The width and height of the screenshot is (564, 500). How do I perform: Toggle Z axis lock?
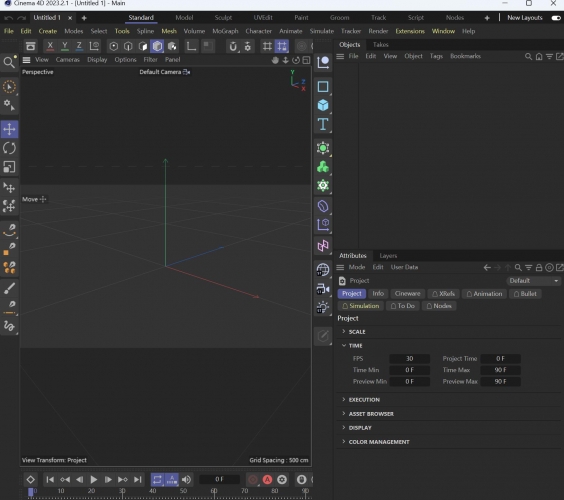pos(79,46)
